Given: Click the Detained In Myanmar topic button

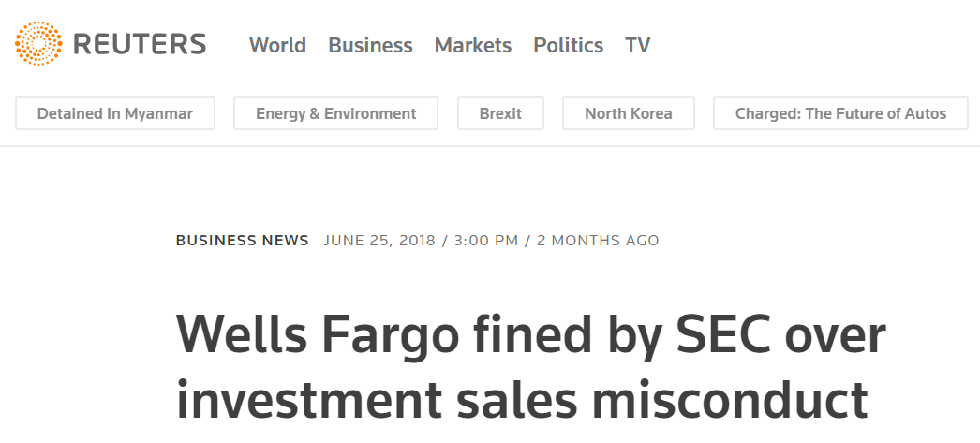Looking at the screenshot, I should point(115,113).
